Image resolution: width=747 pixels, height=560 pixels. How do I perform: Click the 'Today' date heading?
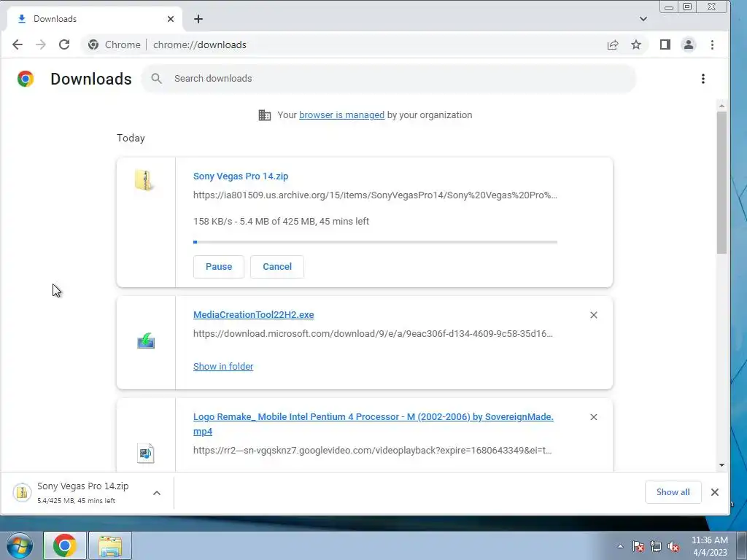(x=131, y=138)
